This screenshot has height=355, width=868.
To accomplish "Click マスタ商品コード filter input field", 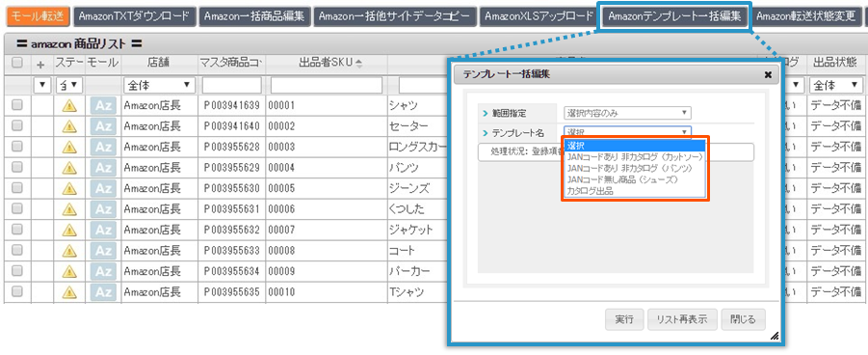I will [x=232, y=85].
